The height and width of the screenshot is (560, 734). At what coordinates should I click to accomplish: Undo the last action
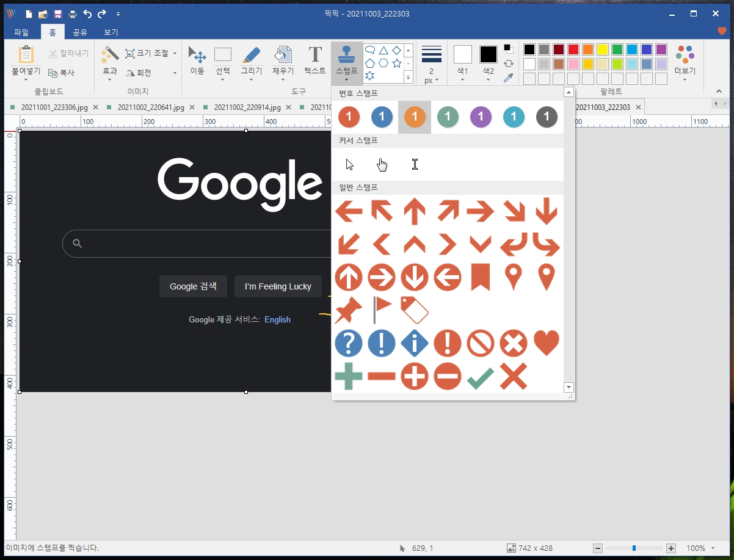(87, 13)
